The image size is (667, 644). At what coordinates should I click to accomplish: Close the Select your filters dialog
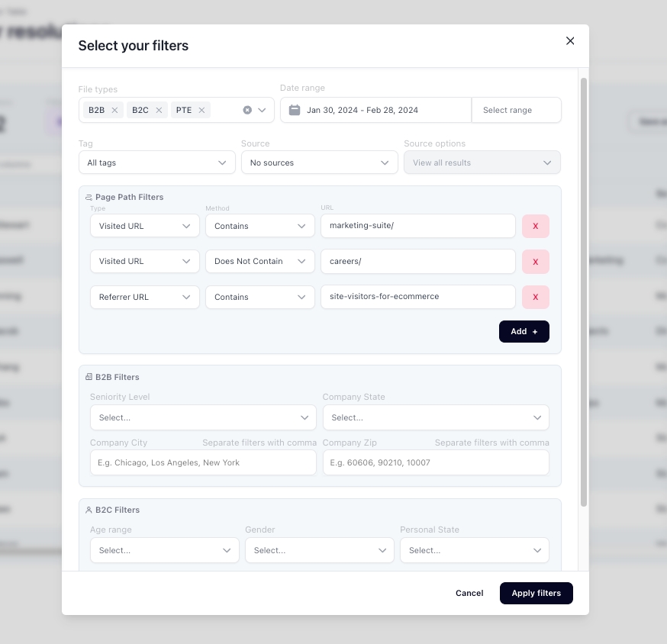pyautogui.click(x=570, y=41)
